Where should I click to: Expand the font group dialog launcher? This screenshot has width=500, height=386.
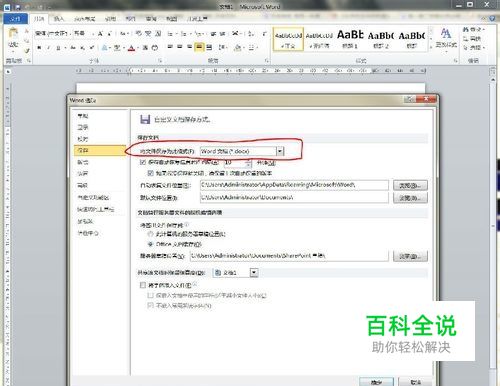coord(160,61)
